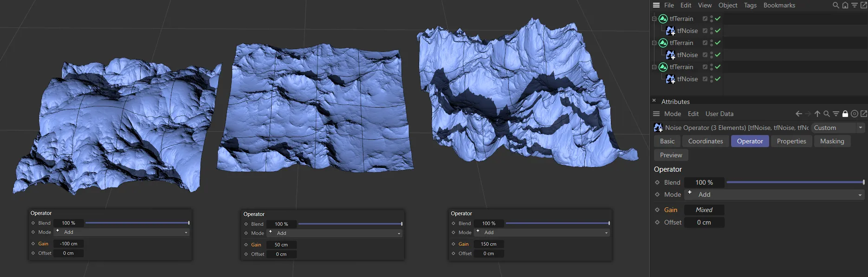This screenshot has width=868, height=277.
Task: Click the Blend slider track
Action: (x=795, y=182)
